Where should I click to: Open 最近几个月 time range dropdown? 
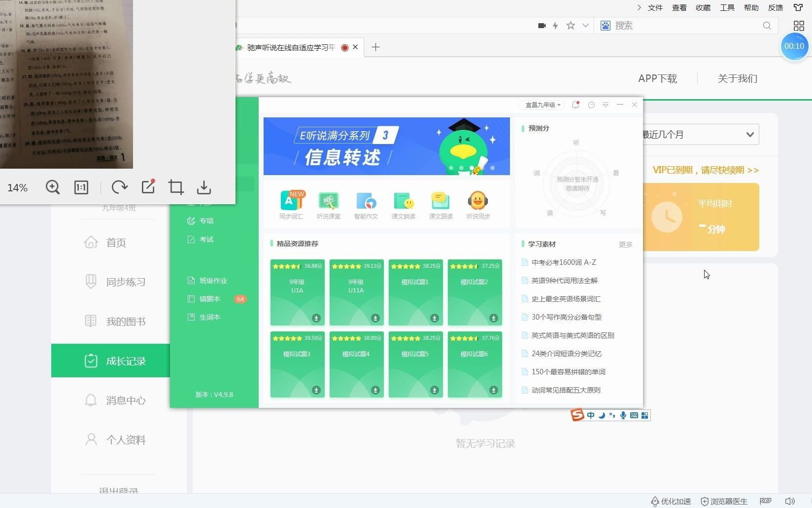[x=700, y=135]
